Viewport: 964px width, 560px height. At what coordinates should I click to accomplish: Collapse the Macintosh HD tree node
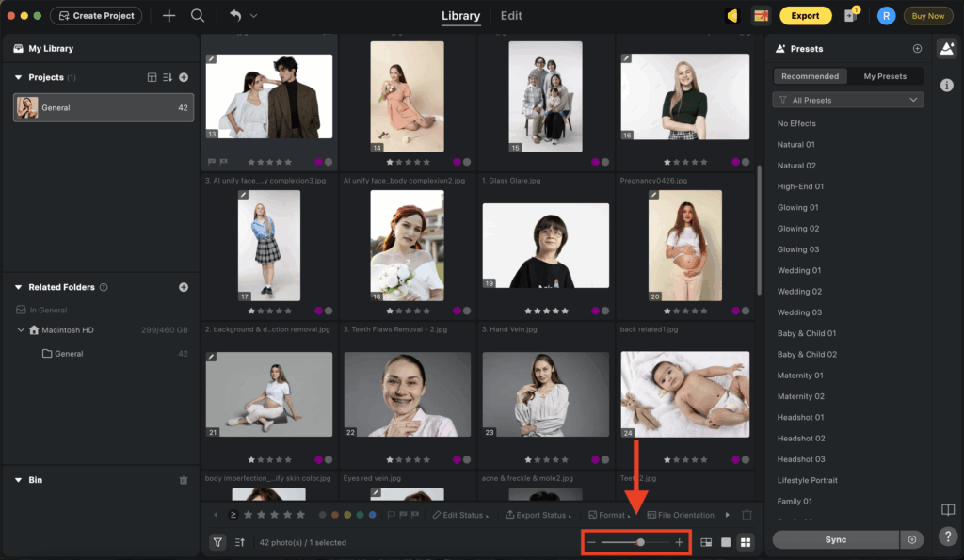[21, 330]
